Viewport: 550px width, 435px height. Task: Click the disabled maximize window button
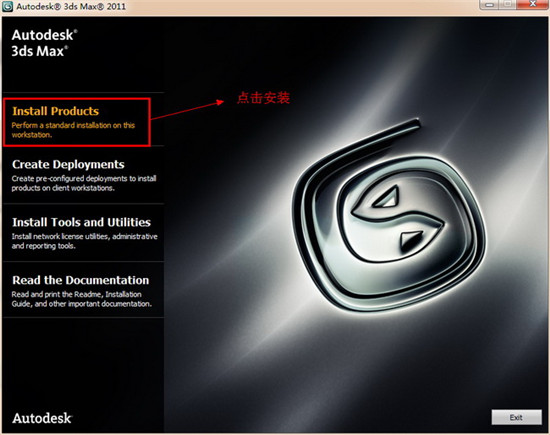[x=508, y=5]
